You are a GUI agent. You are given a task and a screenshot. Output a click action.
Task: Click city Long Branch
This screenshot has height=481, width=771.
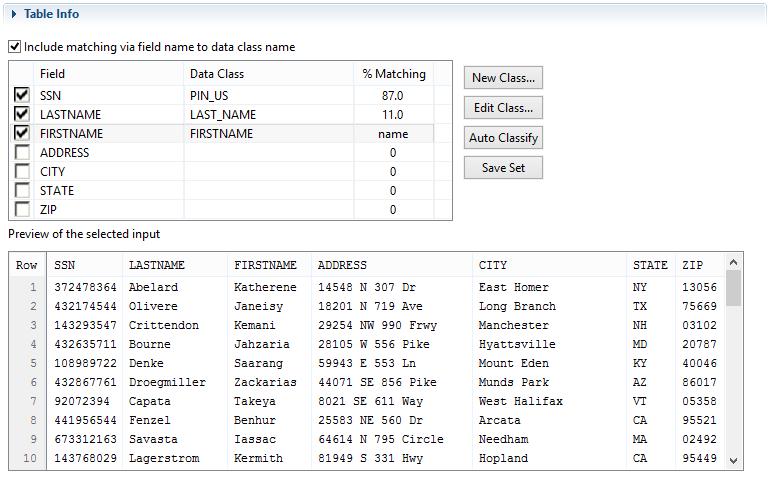517,306
